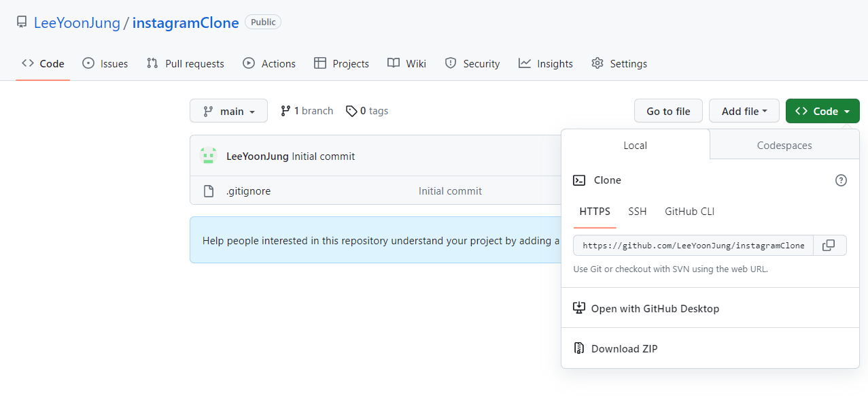
Task: Open the LeeYoonJung commit author link
Action: click(x=258, y=156)
